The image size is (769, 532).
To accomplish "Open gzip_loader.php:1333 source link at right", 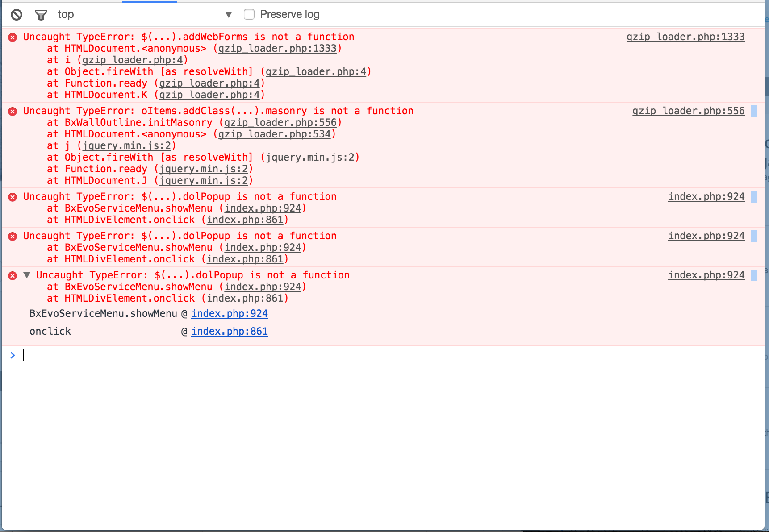I will (685, 37).
